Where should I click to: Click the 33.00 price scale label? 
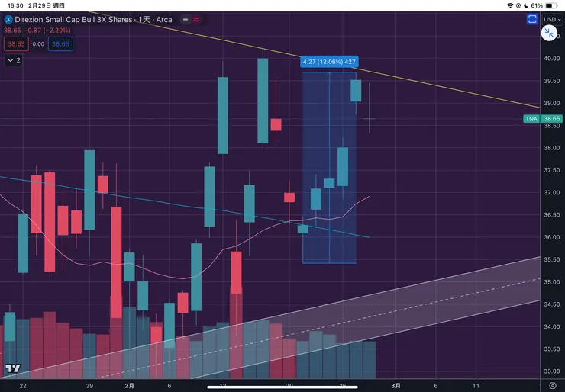pyautogui.click(x=552, y=371)
